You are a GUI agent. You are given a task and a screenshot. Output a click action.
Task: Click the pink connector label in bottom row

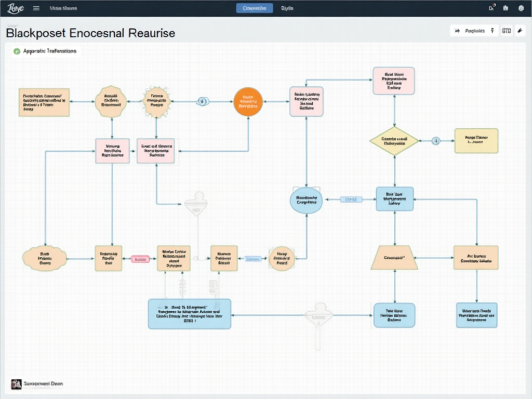point(140,259)
